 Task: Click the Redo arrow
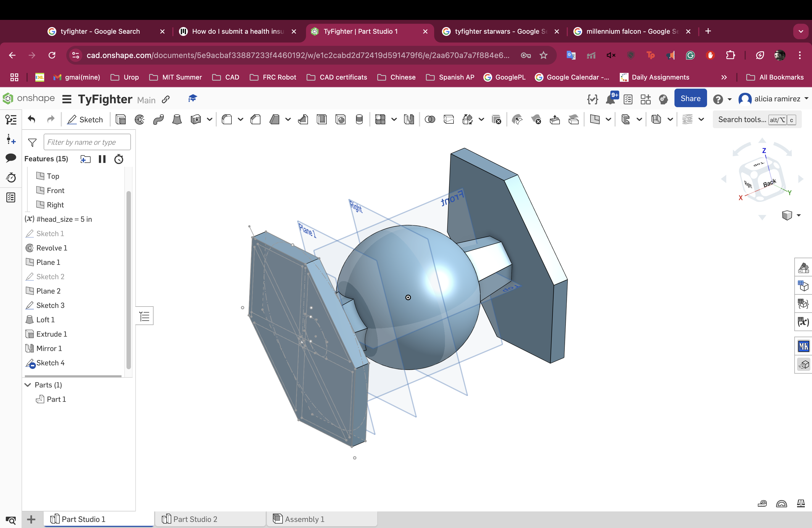coord(51,119)
